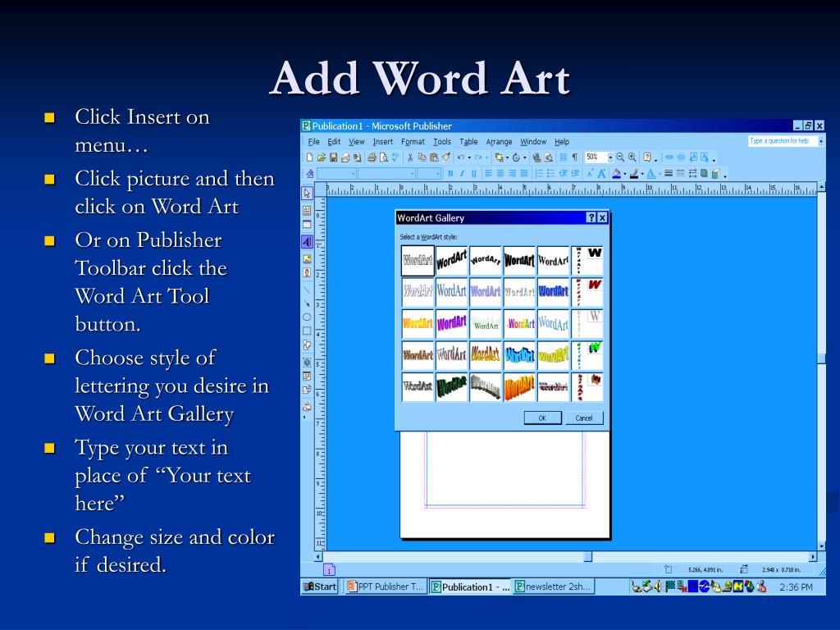Viewport: 840px width, 630px height.
Task: Choose the first plain outline WordArt style
Action: coord(418,260)
